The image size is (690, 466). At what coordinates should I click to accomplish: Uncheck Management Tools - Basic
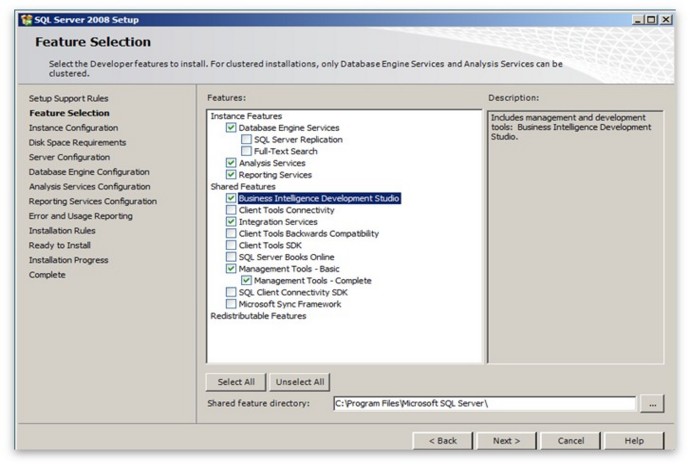(231, 269)
